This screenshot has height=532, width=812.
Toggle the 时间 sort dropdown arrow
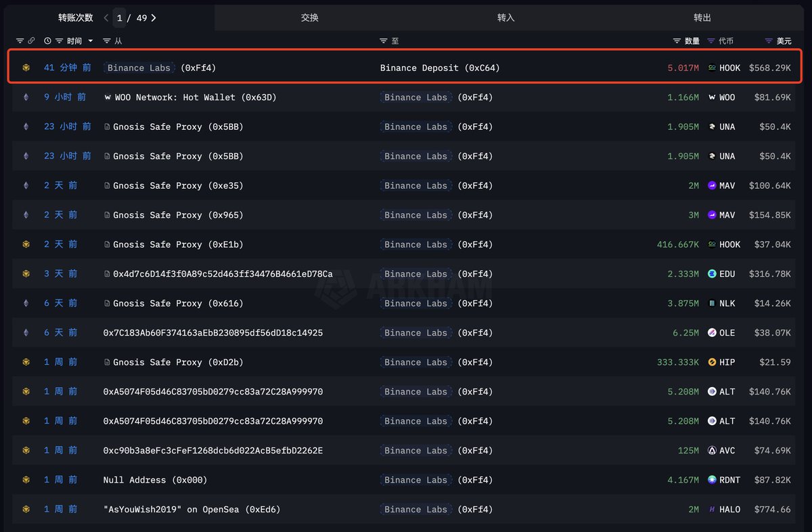[91, 41]
